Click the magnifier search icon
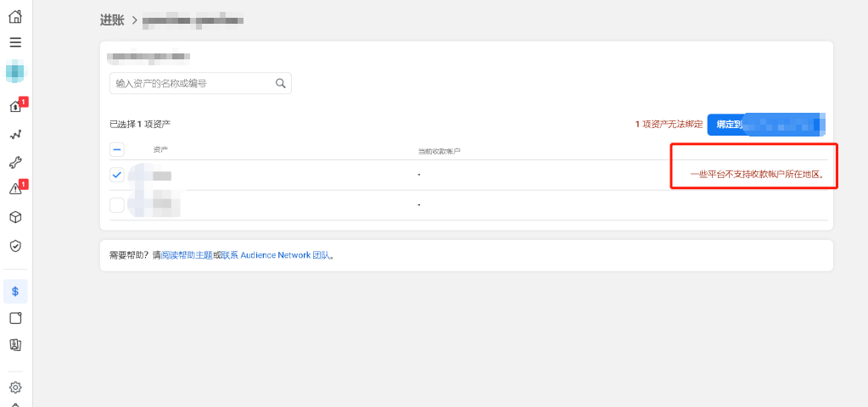The width and height of the screenshot is (868, 407). (281, 83)
